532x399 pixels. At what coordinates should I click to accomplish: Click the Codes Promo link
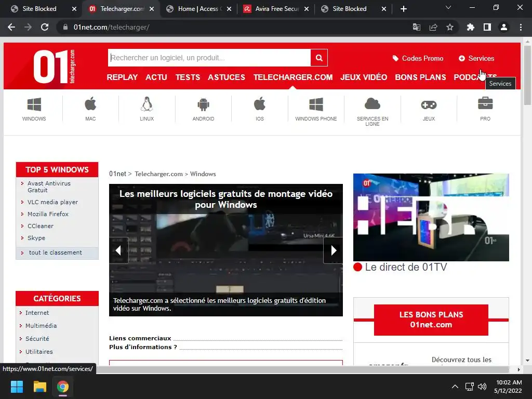(418, 58)
